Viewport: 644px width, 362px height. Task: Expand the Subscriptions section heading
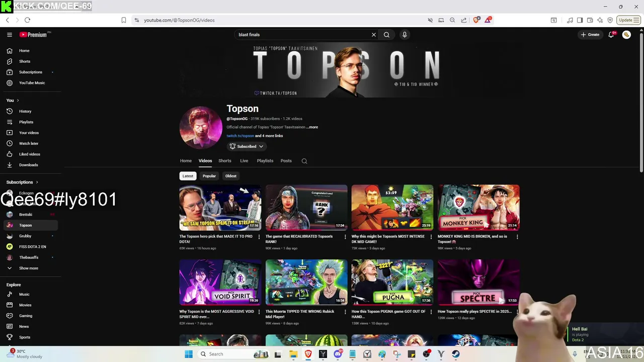pos(22,182)
